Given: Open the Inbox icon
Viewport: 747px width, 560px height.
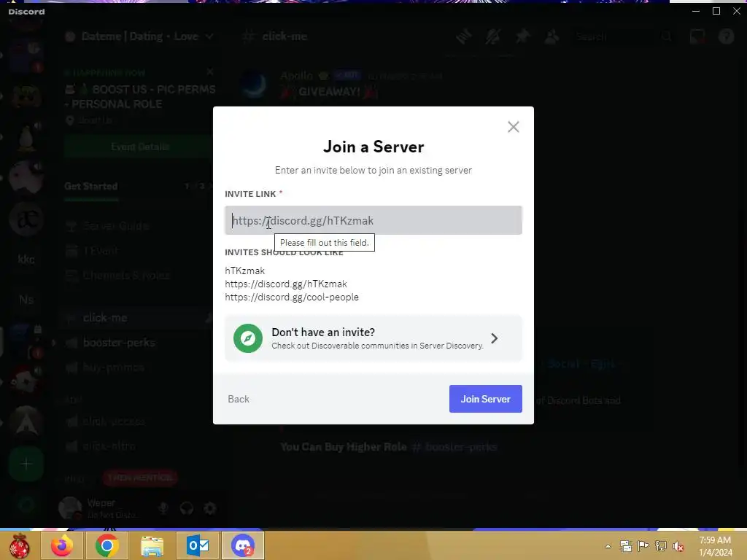Looking at the screenshot, I should pyautogui.click(x=698, y=36).
